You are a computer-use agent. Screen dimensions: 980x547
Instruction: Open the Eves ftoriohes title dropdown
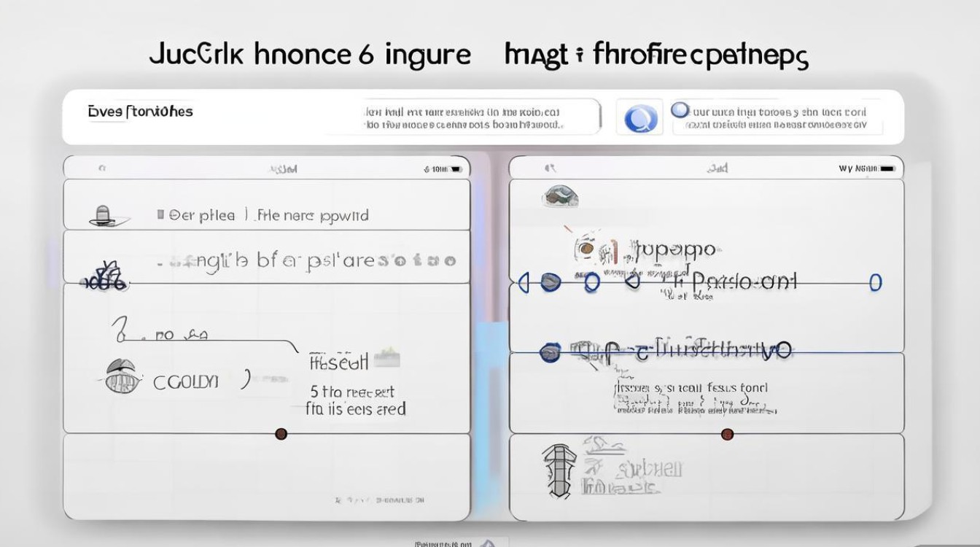140,112
